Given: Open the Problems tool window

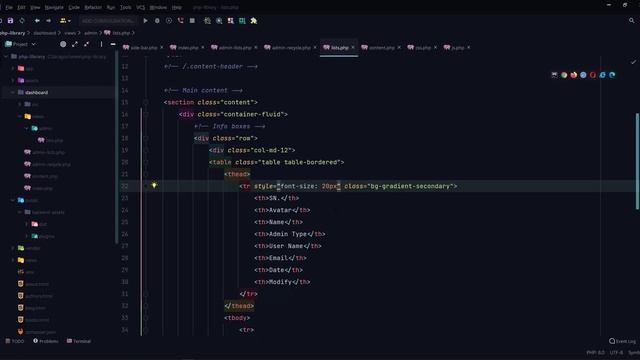Looking at the screenshot, I should click(x=46, y=341).
